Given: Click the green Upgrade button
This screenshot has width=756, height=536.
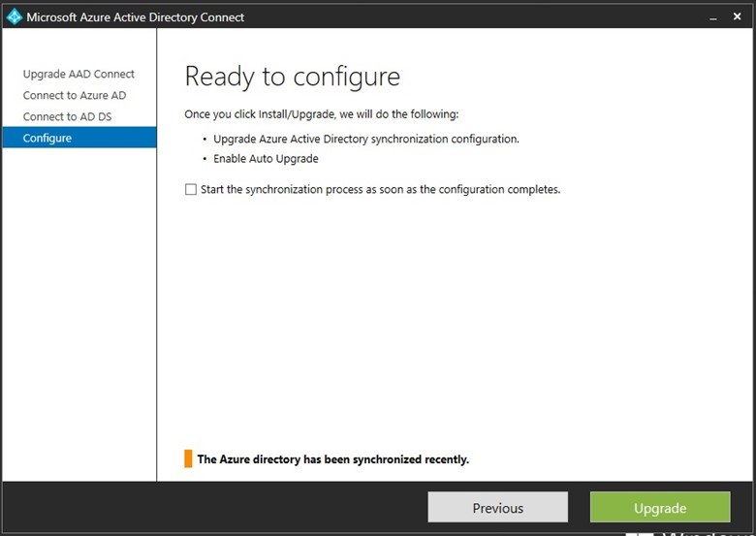Looking at the screenshot, I should click(660, 507).
